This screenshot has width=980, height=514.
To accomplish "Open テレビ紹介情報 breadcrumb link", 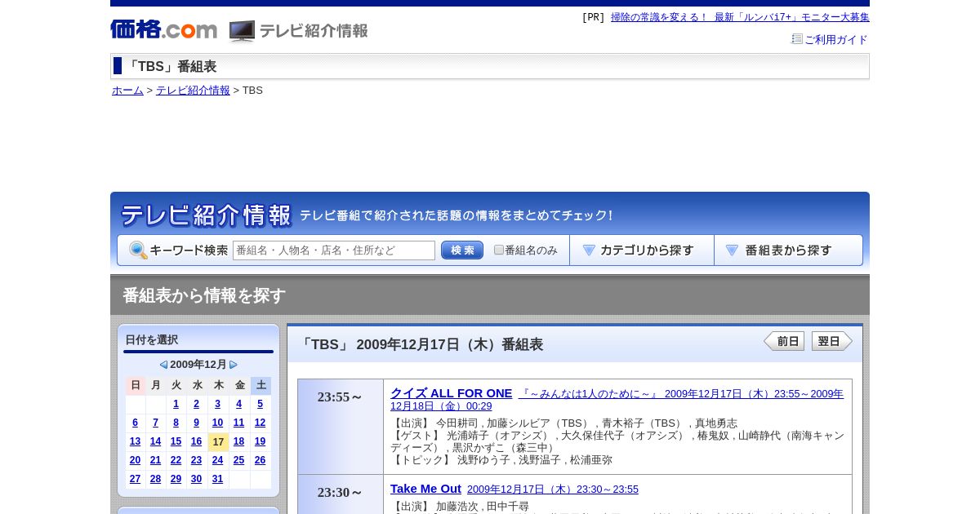I will click(x=193, y=91).
